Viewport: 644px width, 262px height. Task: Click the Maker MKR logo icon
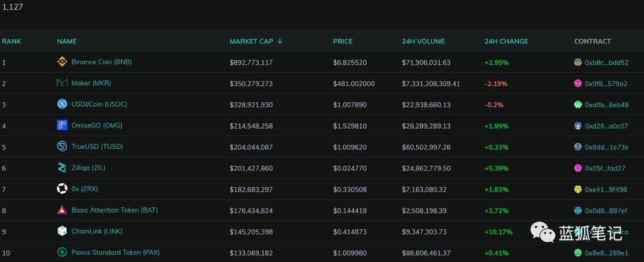click(62, 83)
